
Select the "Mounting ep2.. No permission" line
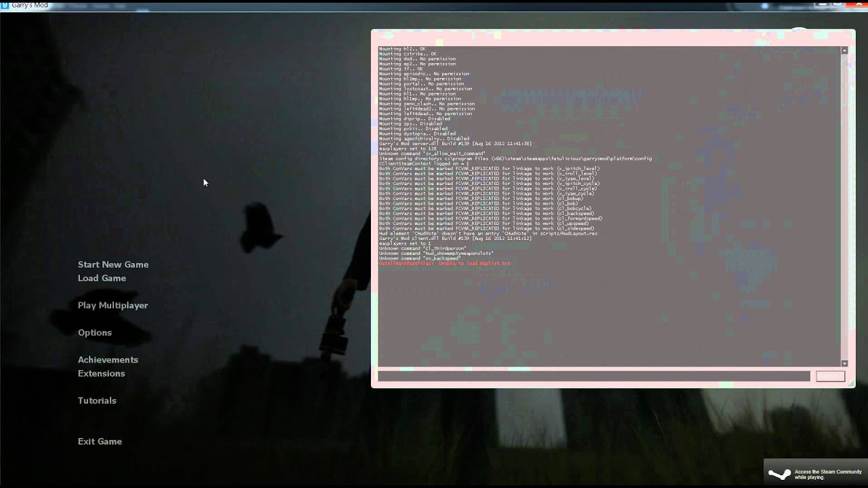(x=417, y=64)
